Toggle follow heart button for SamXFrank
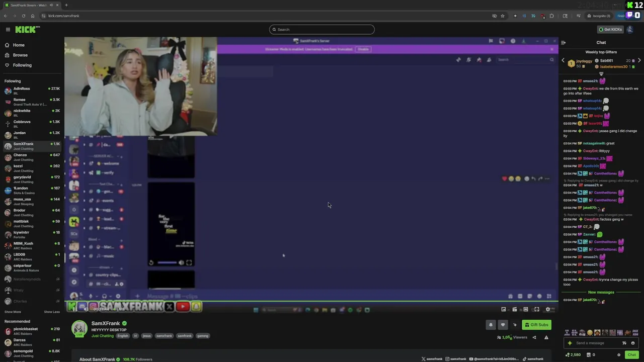 pos(503,325)
